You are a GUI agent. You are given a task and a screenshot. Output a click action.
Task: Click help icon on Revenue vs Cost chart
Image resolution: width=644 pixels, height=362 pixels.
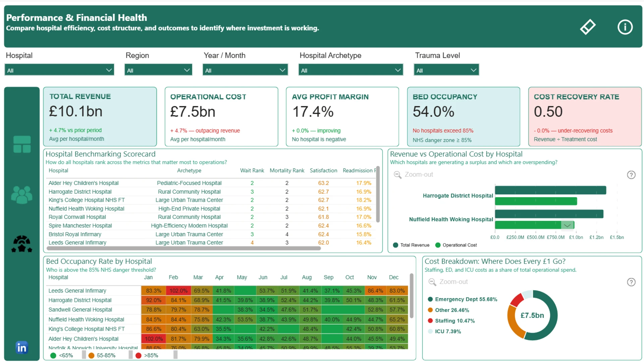point(631,175)
